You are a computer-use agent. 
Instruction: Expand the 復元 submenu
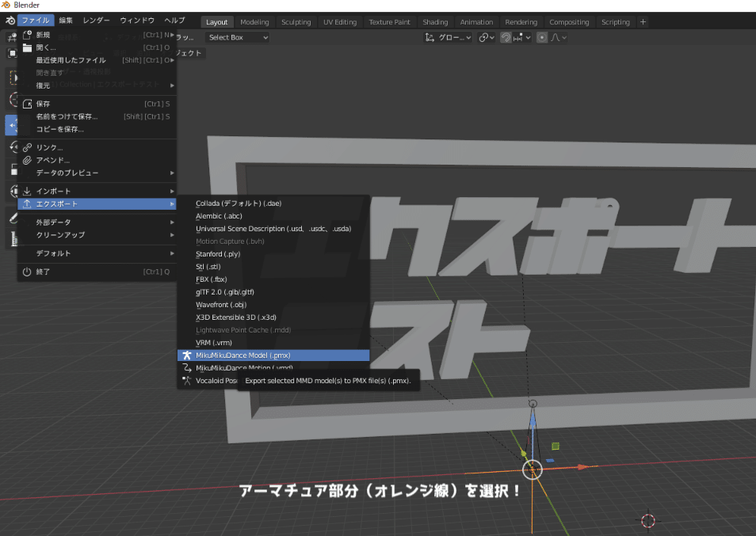(97, 86)
